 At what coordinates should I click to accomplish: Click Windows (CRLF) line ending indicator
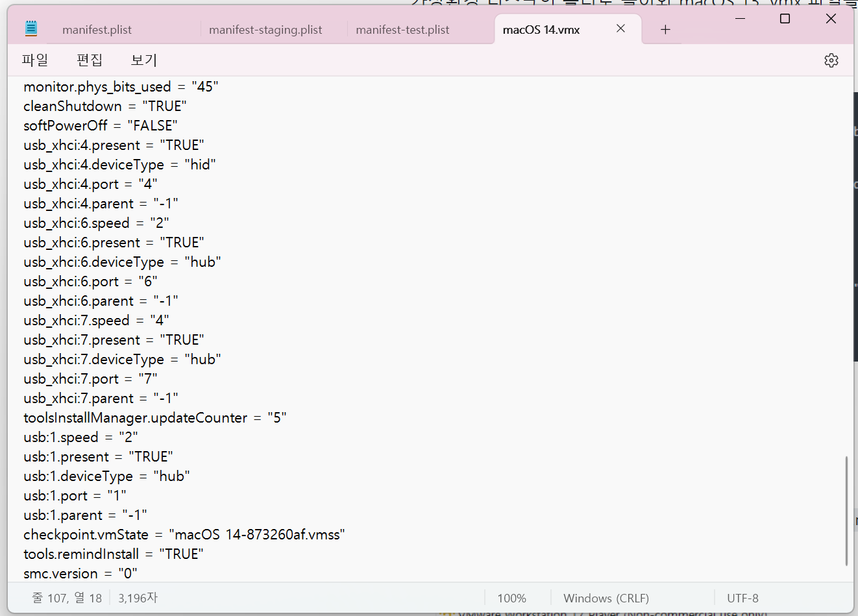pos(606,598)
